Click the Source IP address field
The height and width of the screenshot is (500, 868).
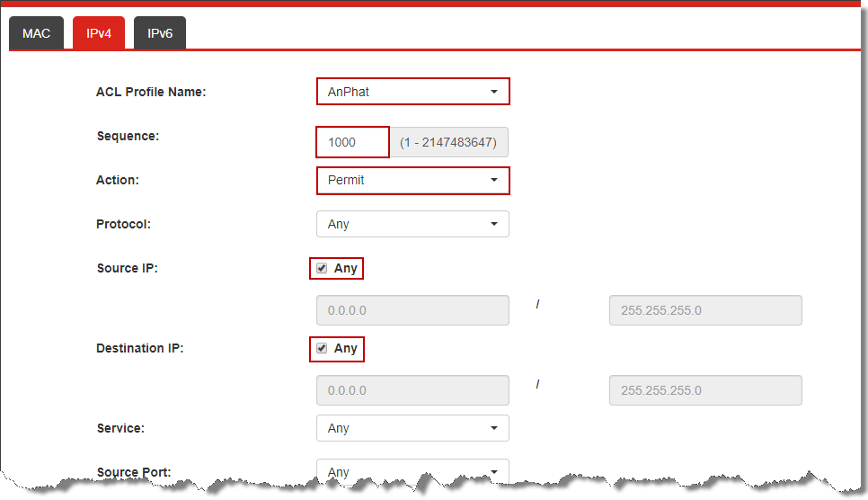pos(413,310)
